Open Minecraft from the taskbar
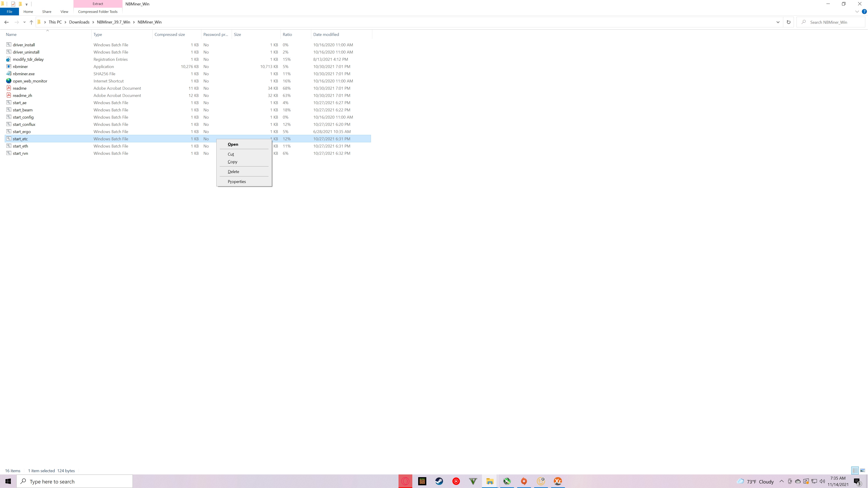 click(x=422, y=481)
